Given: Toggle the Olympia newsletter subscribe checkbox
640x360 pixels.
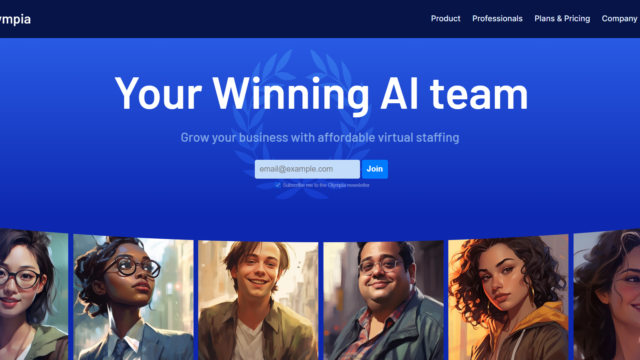Looking at the screenshot, I should [x=278, y=185].
